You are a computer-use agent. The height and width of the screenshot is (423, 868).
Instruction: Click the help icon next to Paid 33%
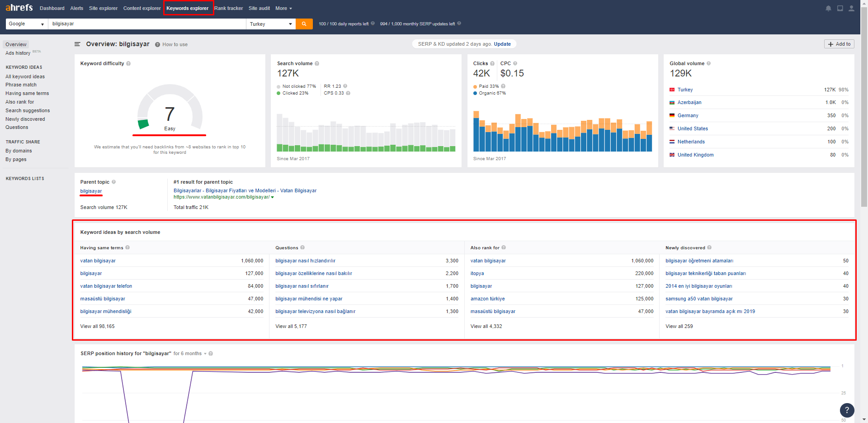(x=503, y=86)
